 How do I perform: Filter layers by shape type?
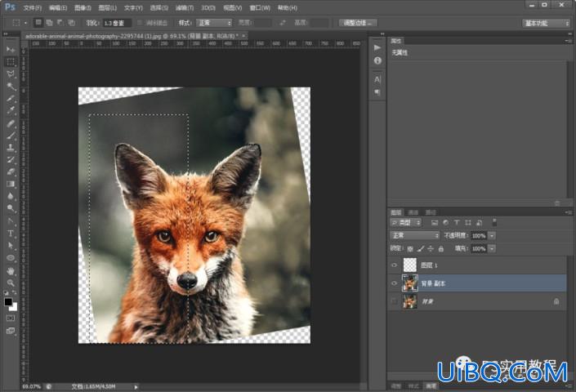tap(468, 222)
